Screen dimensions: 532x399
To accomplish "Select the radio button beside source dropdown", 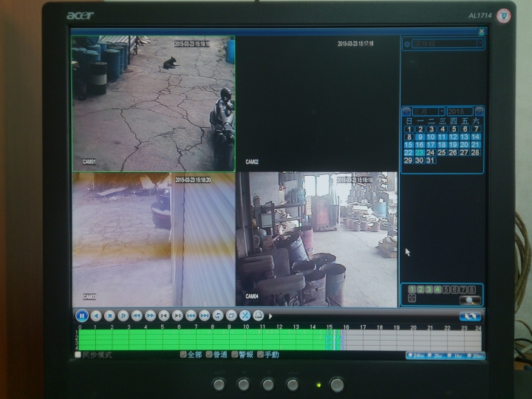I will pyautogui.click(x=407, y=44).
